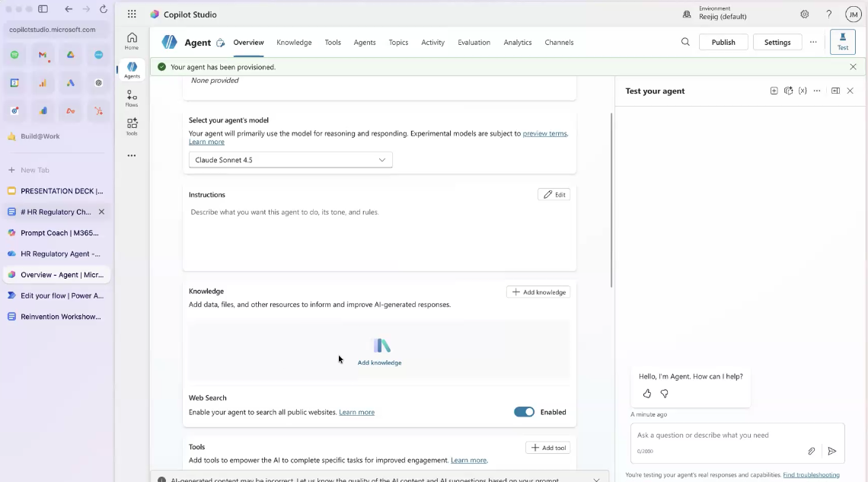
Task: Open the search magnifier in agent header
Action: 685,43
